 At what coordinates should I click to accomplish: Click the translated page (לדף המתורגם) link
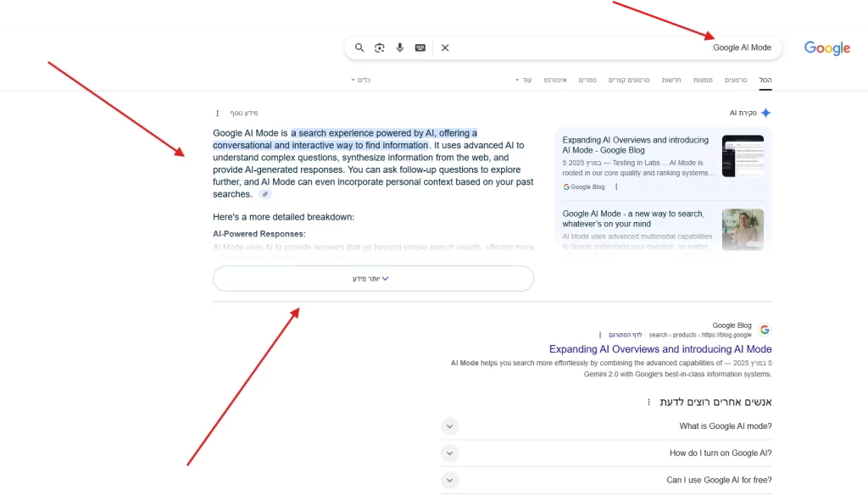[626, 335]
